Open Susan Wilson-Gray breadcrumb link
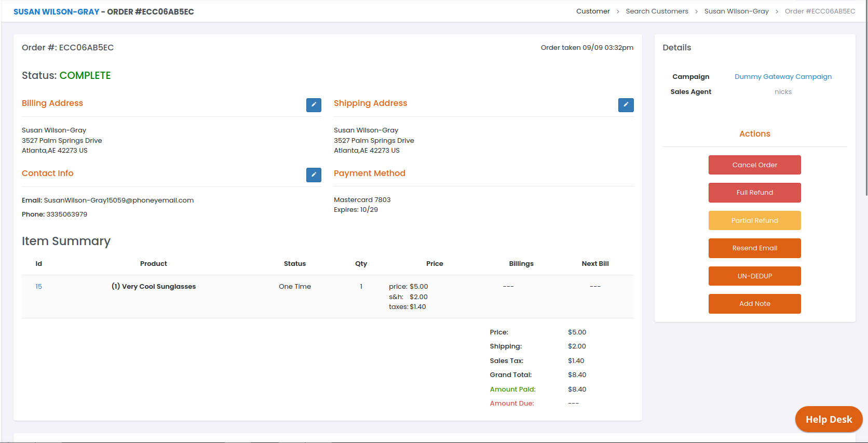 pyautogui.click(x=736, y=11)
